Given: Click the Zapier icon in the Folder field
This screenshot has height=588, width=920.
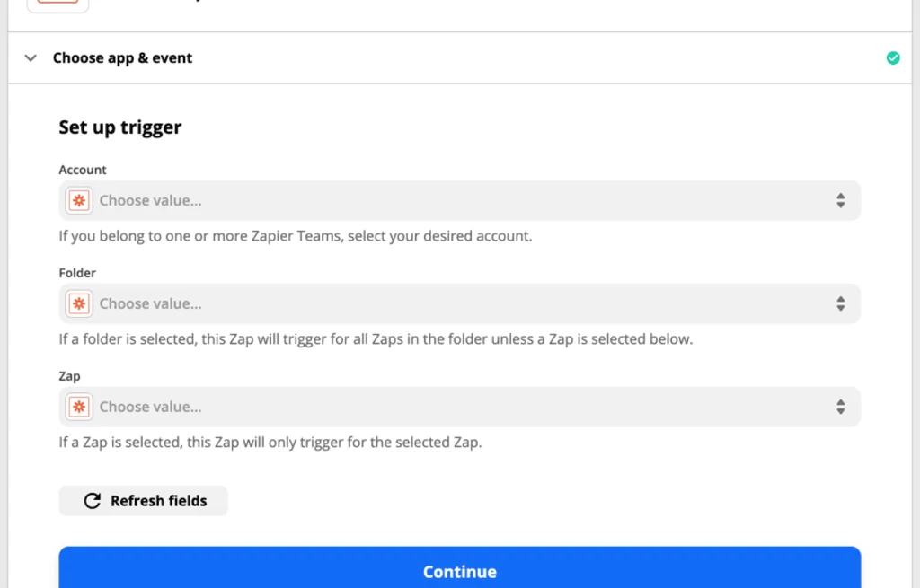Looking at the screenshot, I should [x=78, y=303].
